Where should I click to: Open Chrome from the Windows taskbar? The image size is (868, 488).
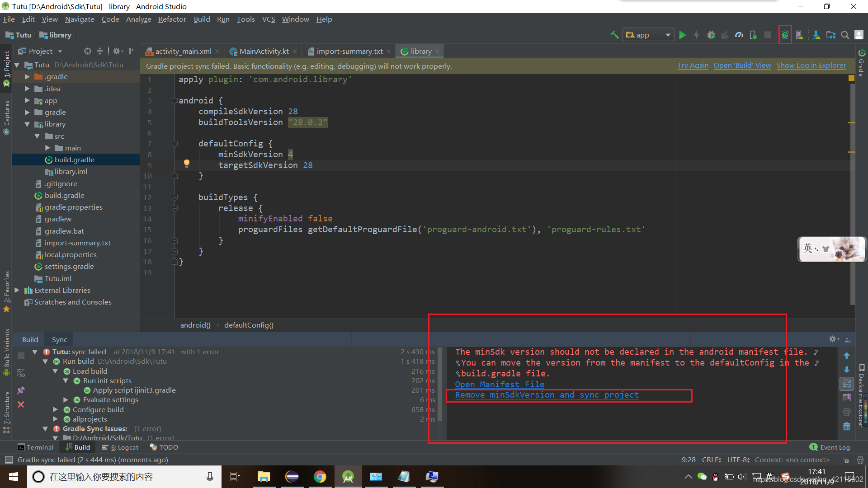pyautogui.click(x=320, y=477)
